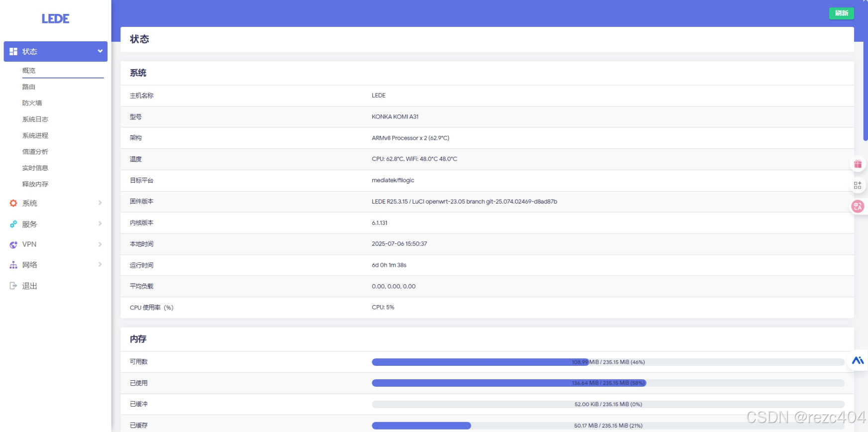Click the VPN globe icon
868x432 pixels.
click(13, 244)
